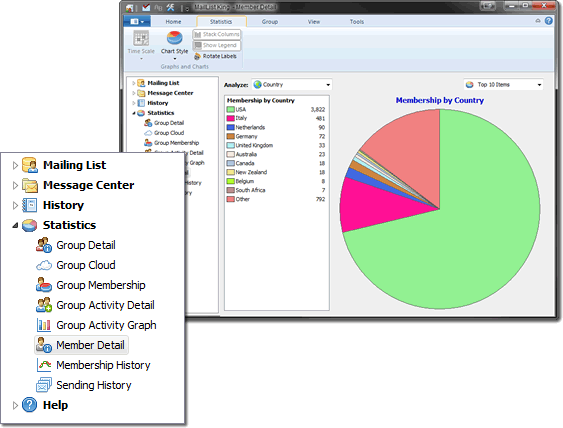This screenshot has width=563, height=428.
Task: Click the Group Detail people icon in enlarged panel
Action: click(x=44, y=245)
